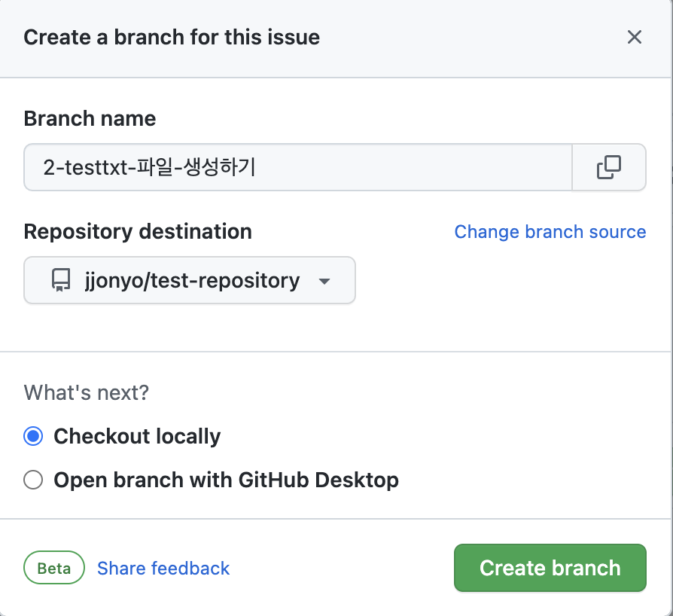Image resolution: width=673 pixels, height=616 pixels.
Task: Open the jjonyo/test-repository destination dropdown
Action: tap(189, 280)
